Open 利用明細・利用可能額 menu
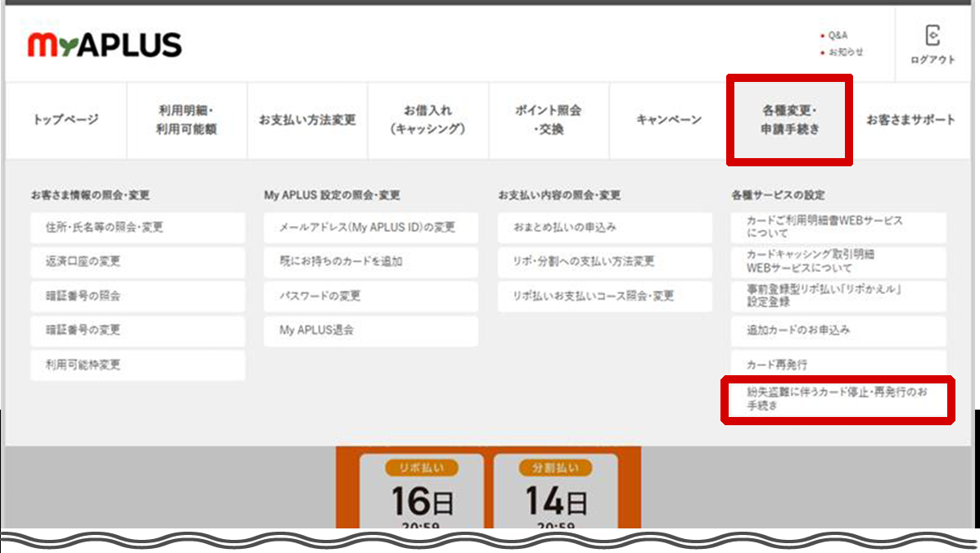Image resolution: width=980 pixels, height=553 pixels. (187, 120)
